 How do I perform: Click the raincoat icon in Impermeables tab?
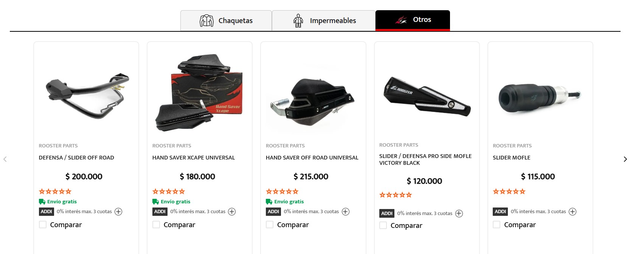298,20
